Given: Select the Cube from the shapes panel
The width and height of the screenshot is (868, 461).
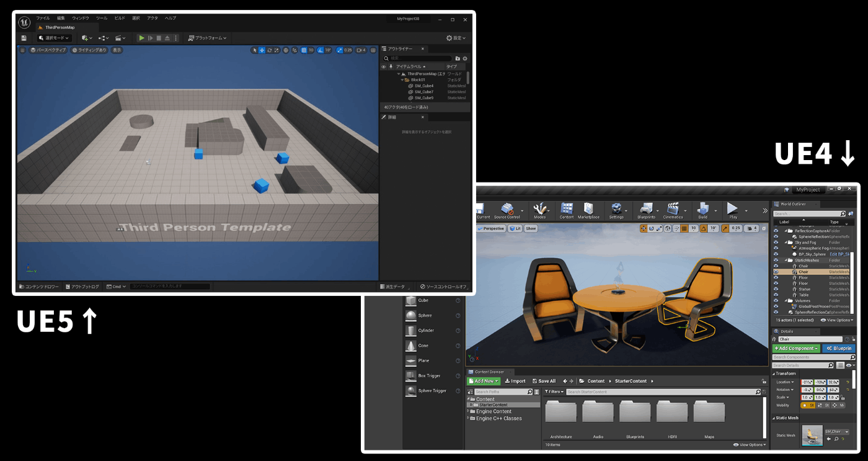Looking at the screenshot, I should 423,300.
